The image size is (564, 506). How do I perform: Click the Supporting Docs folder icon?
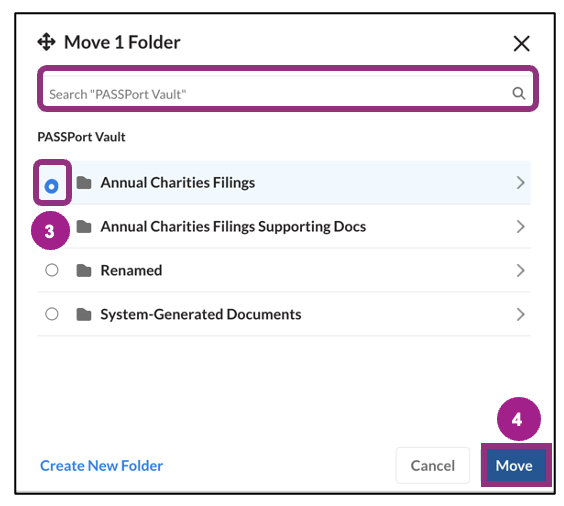(84, 227)
